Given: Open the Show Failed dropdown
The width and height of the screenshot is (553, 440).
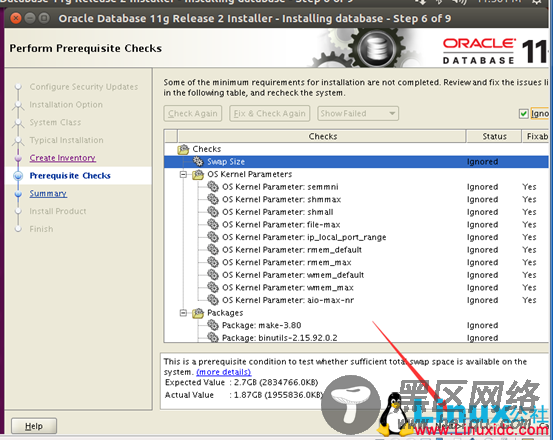Looking at the screenshot, I should tap(358, 114).
